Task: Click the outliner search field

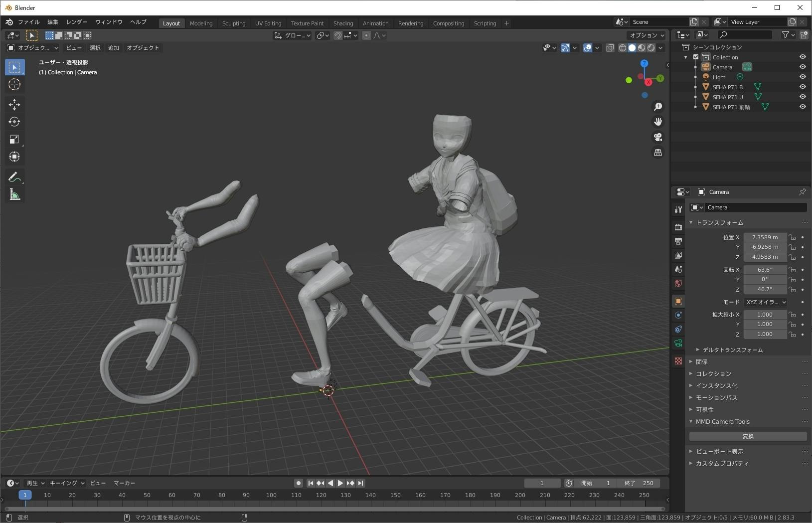Action: click(x=745, y=35)
